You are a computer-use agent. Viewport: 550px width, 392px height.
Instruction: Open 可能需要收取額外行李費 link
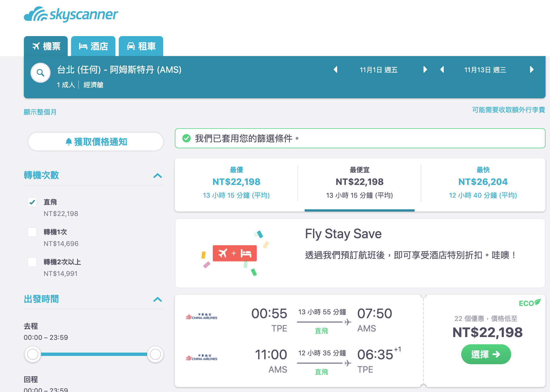click(508, 110)
